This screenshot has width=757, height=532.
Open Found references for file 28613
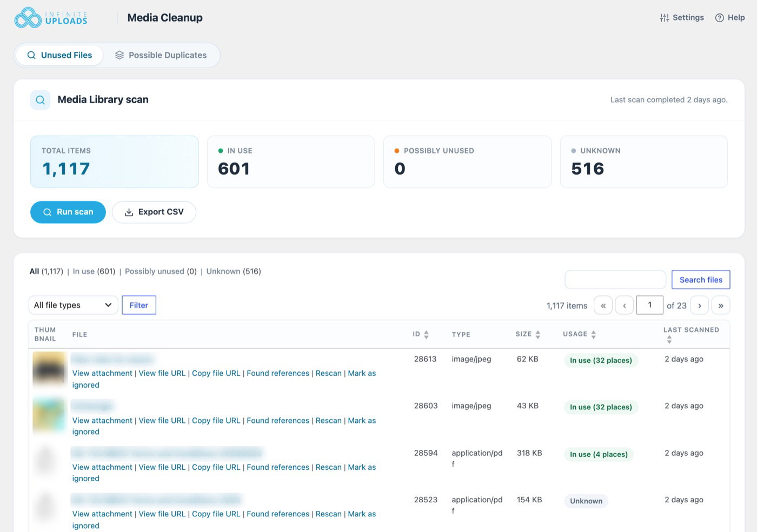pyautogui.click(x=278, y=373)
